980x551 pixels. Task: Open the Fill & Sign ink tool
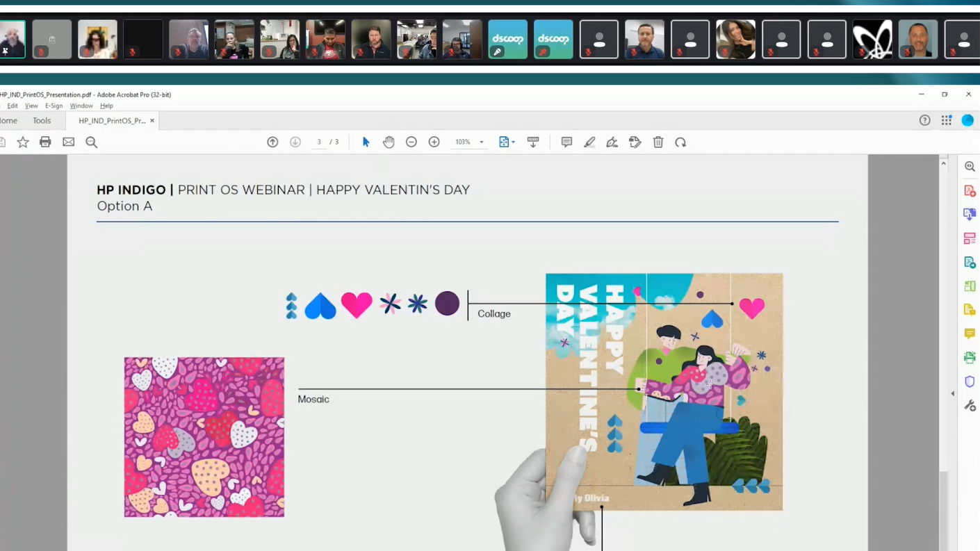[612, 142]
